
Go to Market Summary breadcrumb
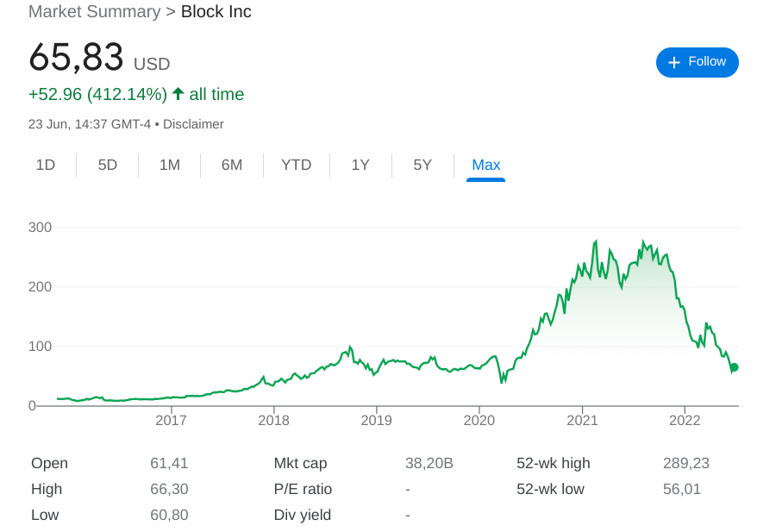coord(94,12)
